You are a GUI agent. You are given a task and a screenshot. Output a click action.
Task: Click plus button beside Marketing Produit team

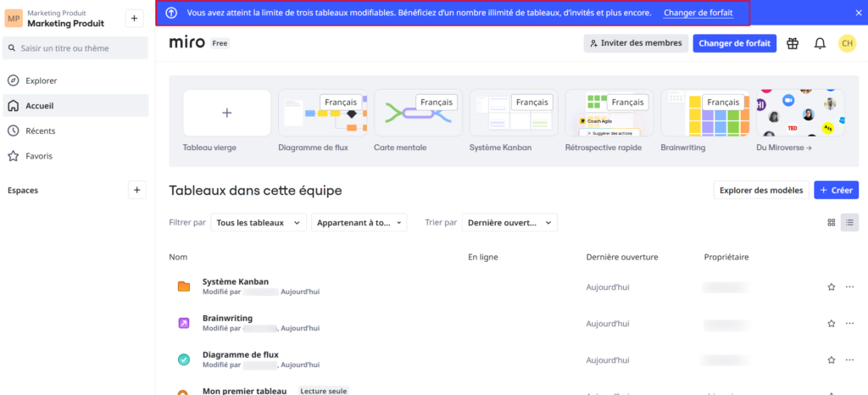point(134,19)
